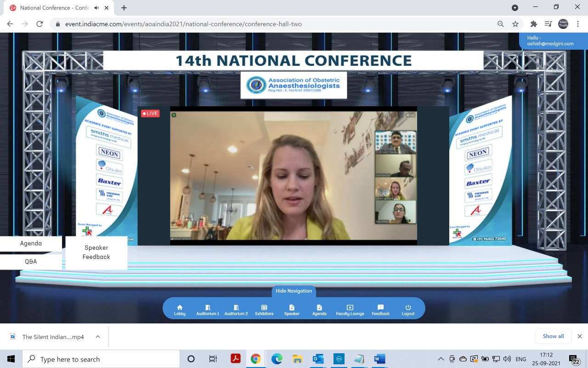Close the downloads bar
Screen dimensions: 588x368
[580, 336]
